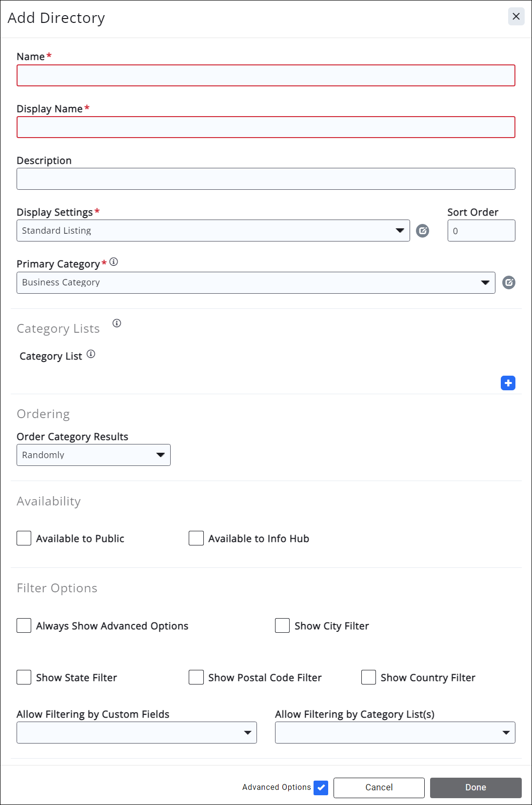Click the Ordering section heading
The image size is (532, 805).
pos(43,414)
